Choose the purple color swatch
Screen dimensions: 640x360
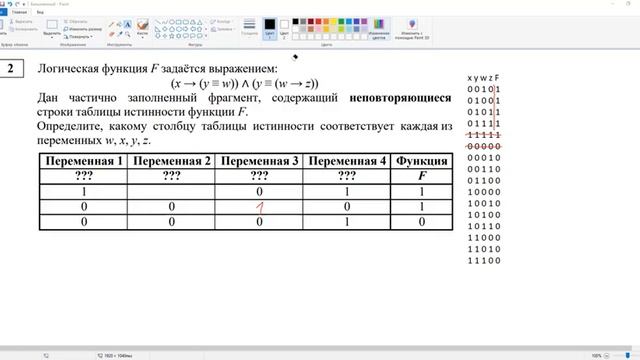click(364, 22)
